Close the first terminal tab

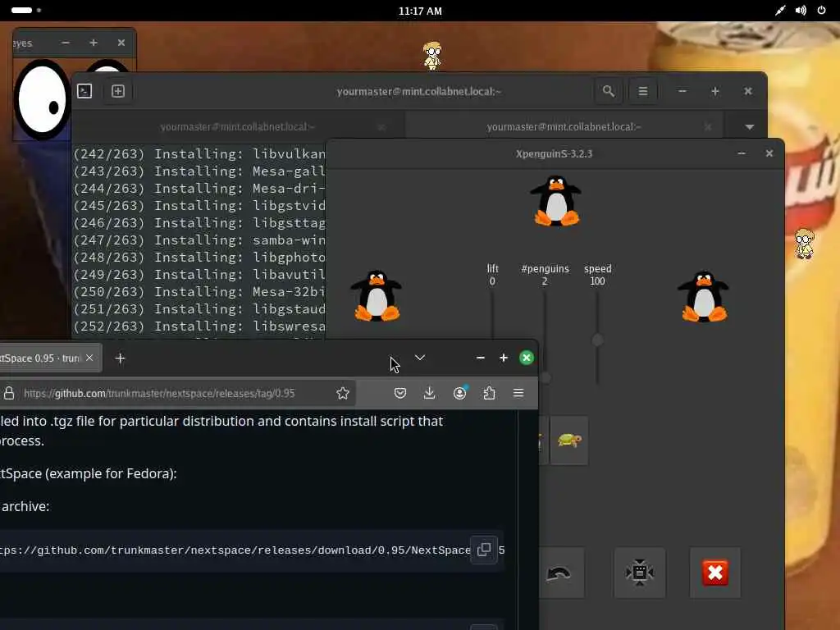coord(381,127)
